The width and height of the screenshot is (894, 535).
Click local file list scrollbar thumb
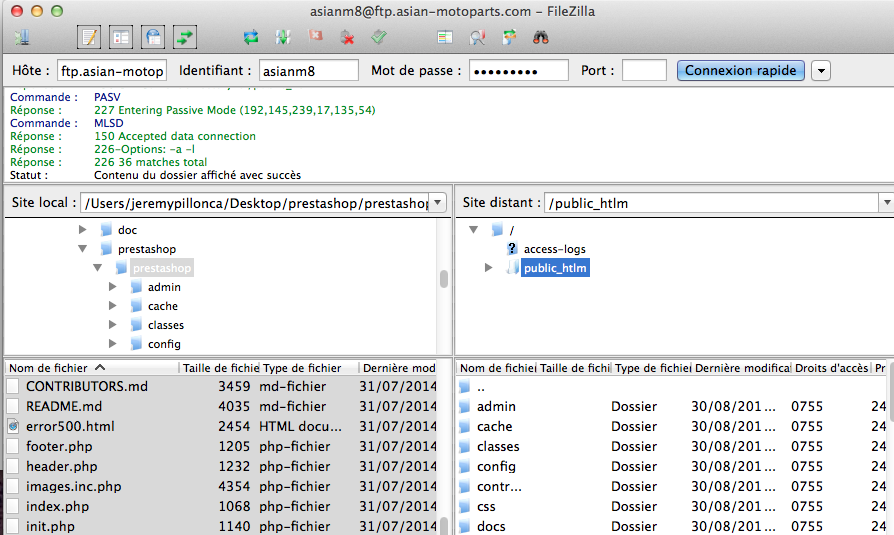[x=444, y=526]
